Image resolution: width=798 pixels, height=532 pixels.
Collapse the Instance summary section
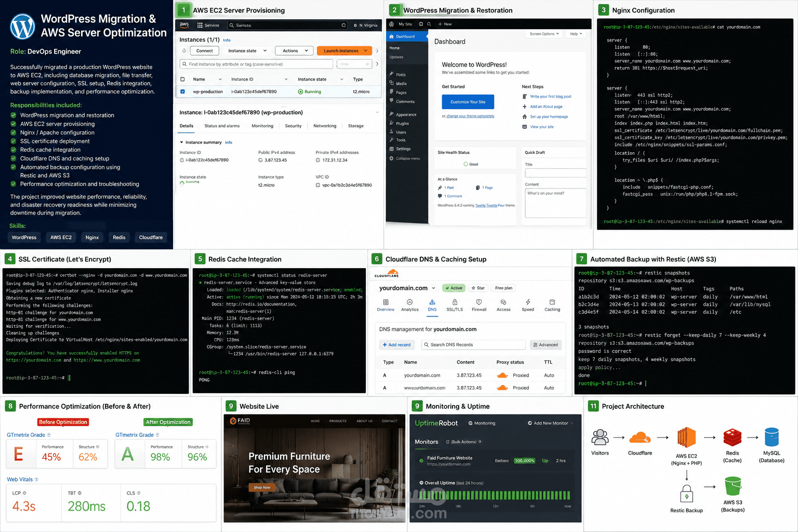point(181,142)
